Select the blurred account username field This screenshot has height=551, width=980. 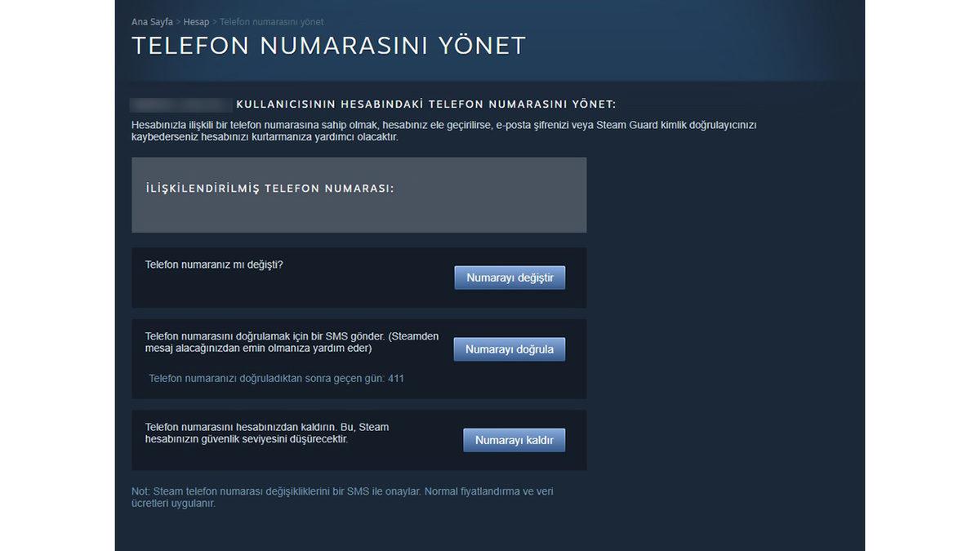pos(180,104)
